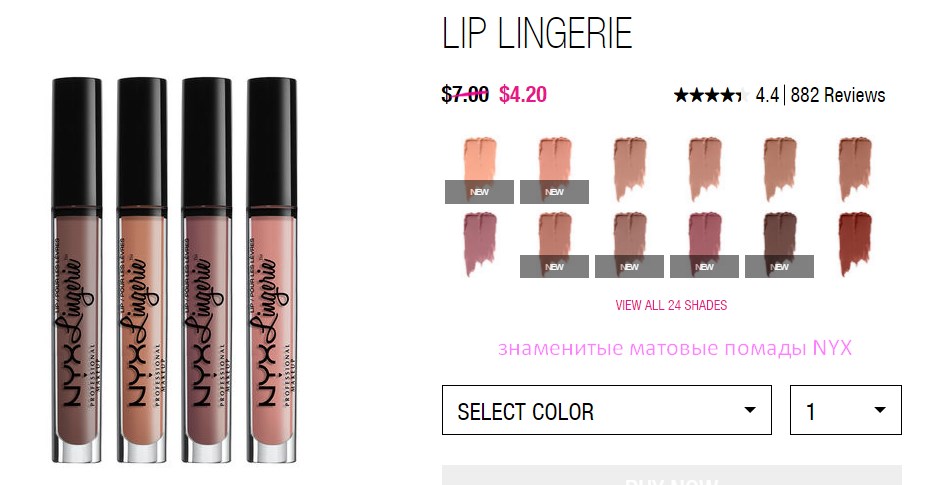
Task: Select the fourth top-row shade swatch
Action: tap(705, 170)
